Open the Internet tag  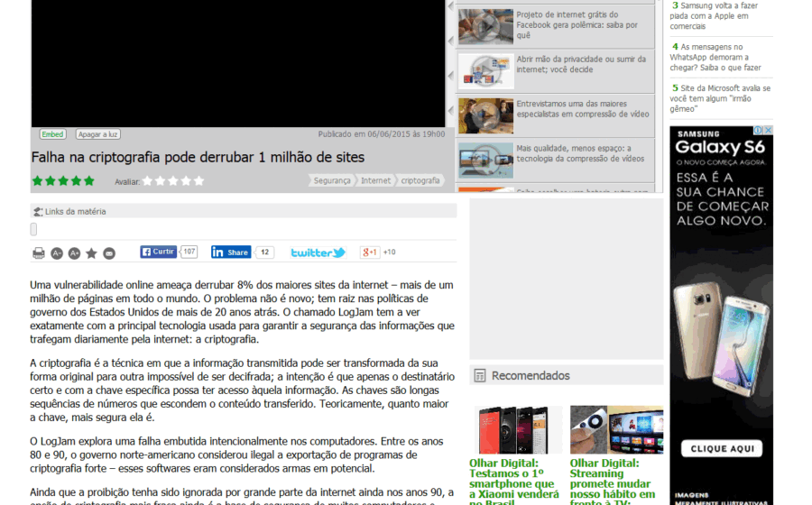pyautogui.click(x=376, y=180)
